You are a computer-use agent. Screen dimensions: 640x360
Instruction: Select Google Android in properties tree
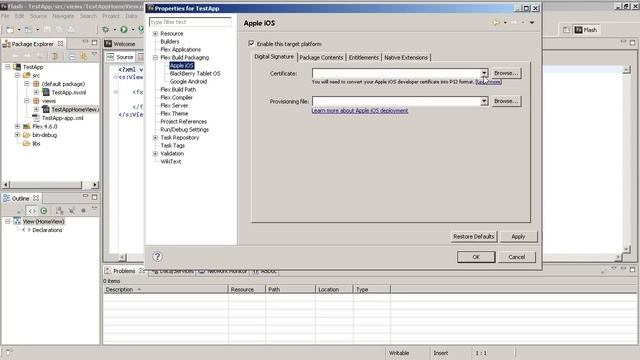[188, 82]
